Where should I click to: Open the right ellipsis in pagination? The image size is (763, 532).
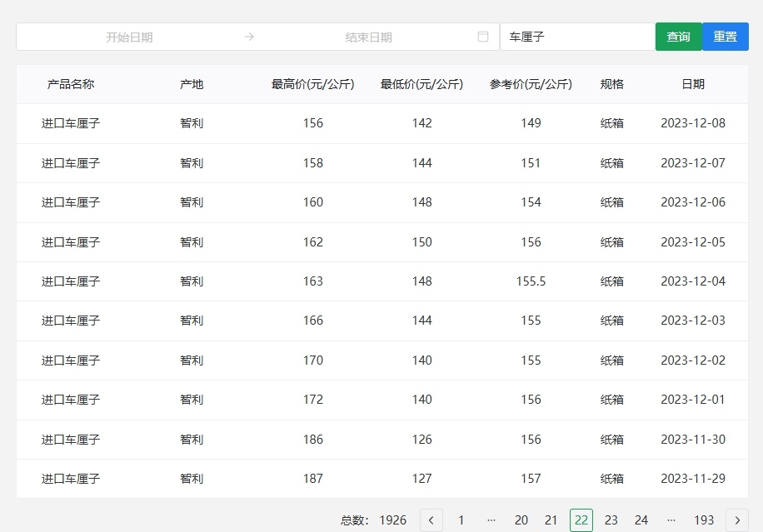tap(671, 520)
